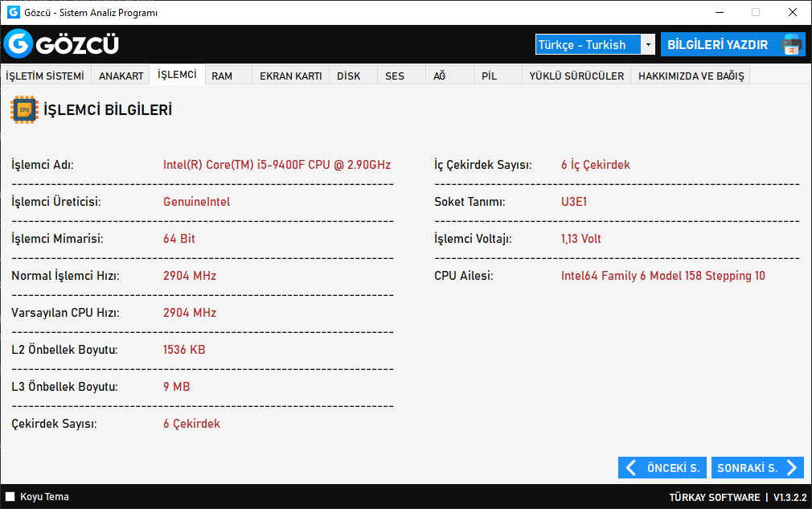Click the V1.3.2.2 version label
The width and height of the screenshot is (812, 509).
(x=789, y=498)
